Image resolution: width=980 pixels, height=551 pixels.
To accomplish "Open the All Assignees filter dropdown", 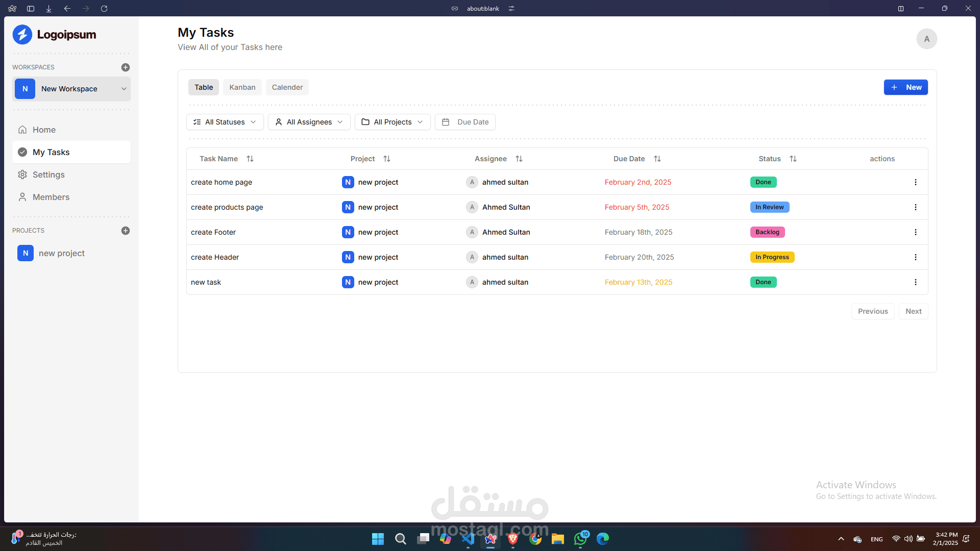I will point(309,122).
